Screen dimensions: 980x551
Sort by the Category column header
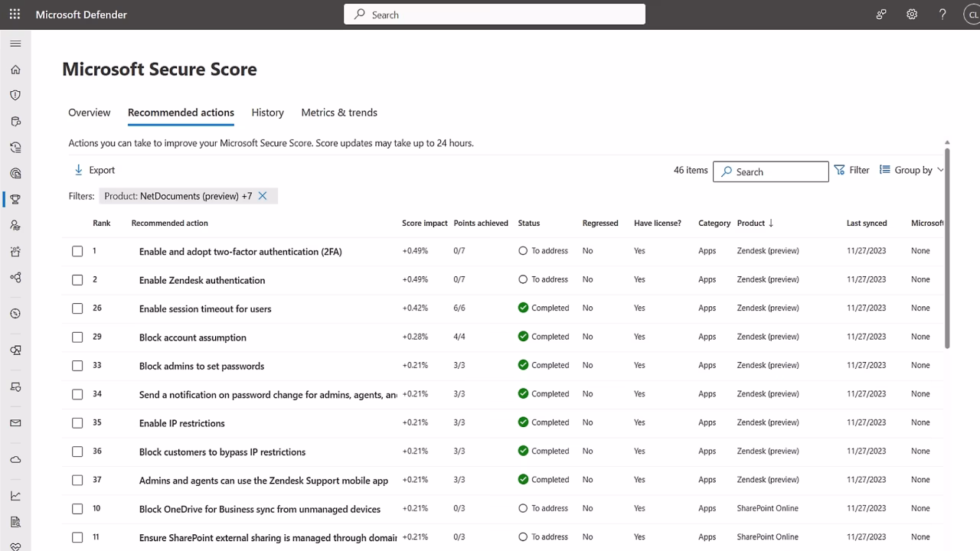pyautogui.click(x=714, y=223)
